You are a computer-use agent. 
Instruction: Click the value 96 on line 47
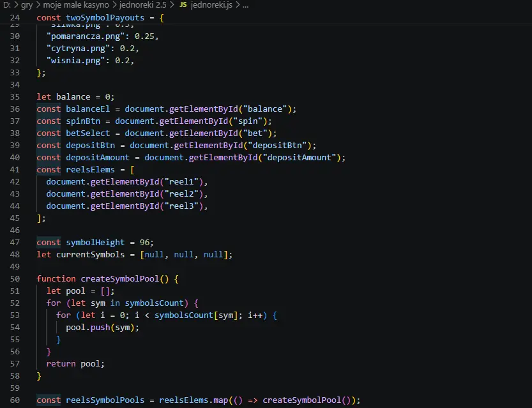coord(144,243)
